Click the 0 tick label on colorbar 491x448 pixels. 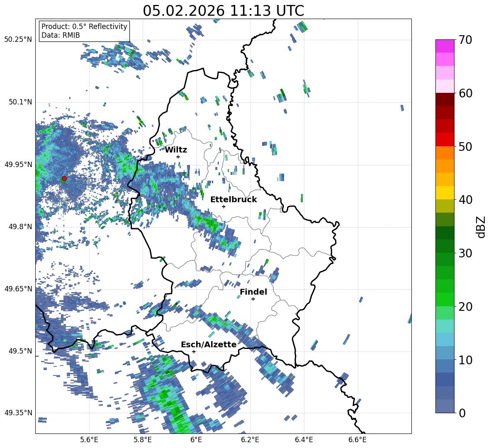[462, 413]
